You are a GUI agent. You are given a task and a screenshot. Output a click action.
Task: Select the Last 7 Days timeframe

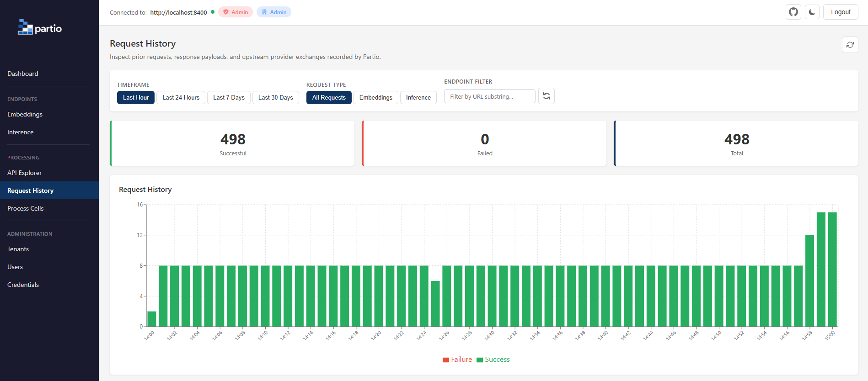229,97
